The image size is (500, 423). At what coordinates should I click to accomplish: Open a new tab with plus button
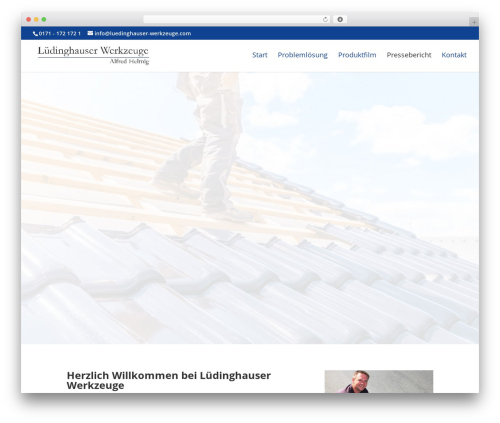pos(474,22)
